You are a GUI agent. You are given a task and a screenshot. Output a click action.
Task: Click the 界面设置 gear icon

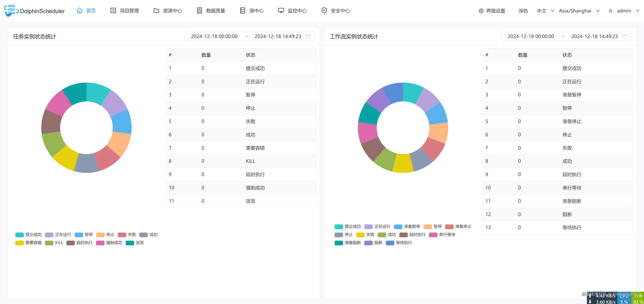[x=481, y=11]
